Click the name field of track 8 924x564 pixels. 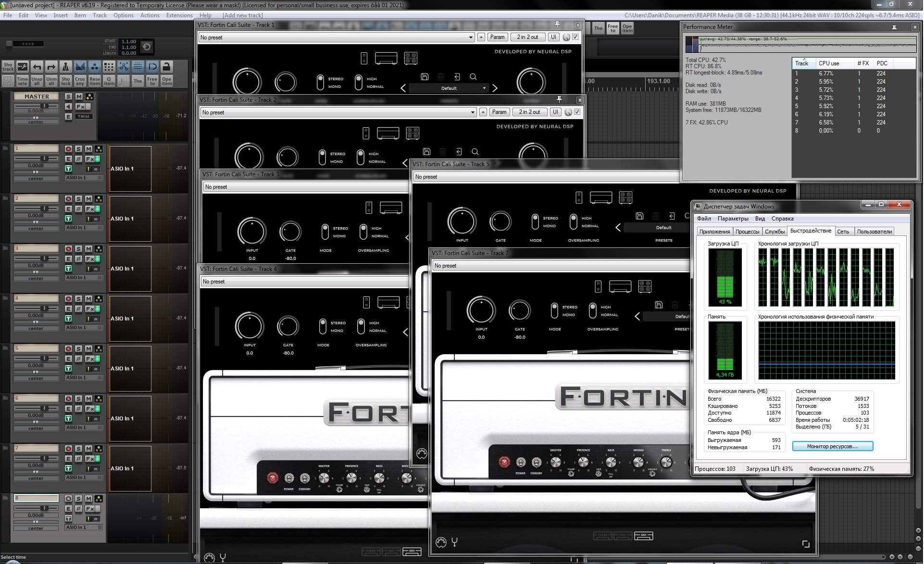click(x=36, y=498)
